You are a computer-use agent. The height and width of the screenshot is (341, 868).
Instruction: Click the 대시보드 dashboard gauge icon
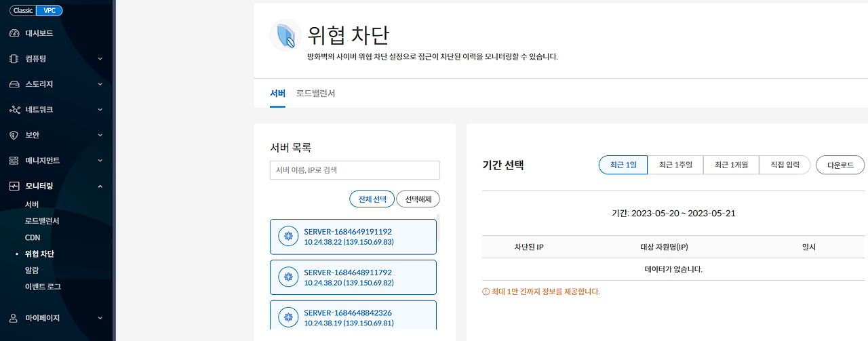(x=14, y=33)
